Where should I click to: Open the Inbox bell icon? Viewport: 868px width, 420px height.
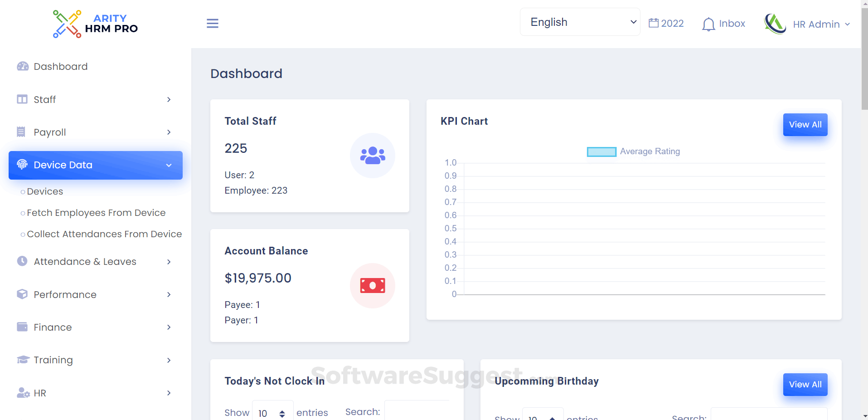point(708,24)
